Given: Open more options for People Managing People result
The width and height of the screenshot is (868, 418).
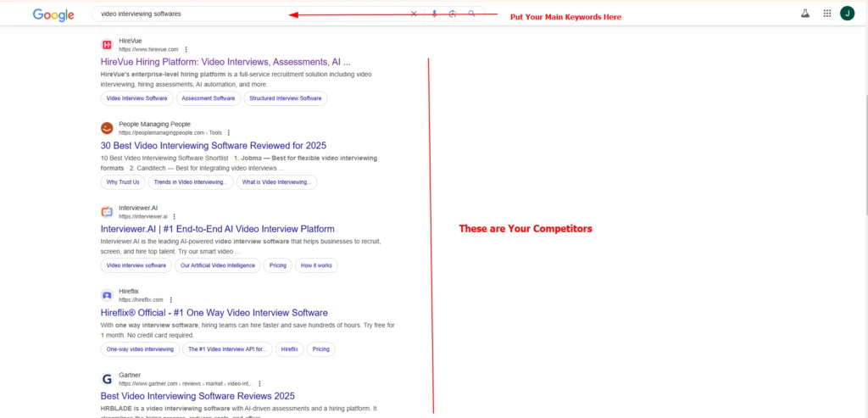Looking at the screenshot, I should (x=228, y=133).
